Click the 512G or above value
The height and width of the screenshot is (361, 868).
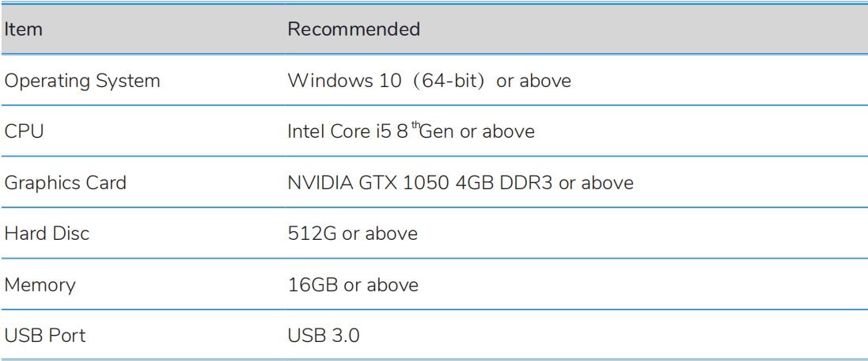click(x=353, y=234)
